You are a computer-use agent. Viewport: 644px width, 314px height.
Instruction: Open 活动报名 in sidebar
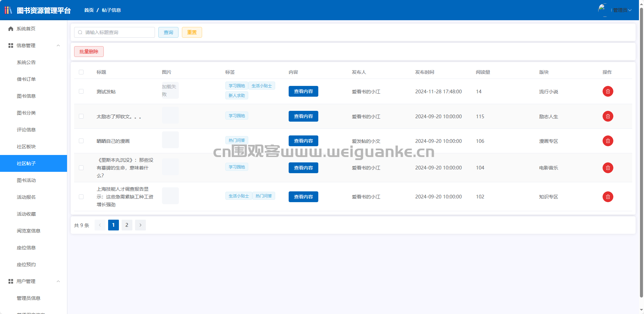click(x=33, y=197)
